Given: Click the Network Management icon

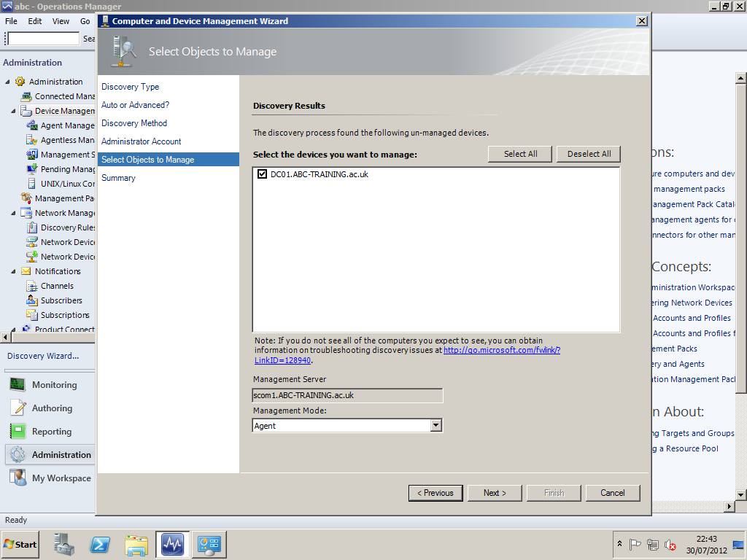Looking at the screenshot, I should click(26, 213).
